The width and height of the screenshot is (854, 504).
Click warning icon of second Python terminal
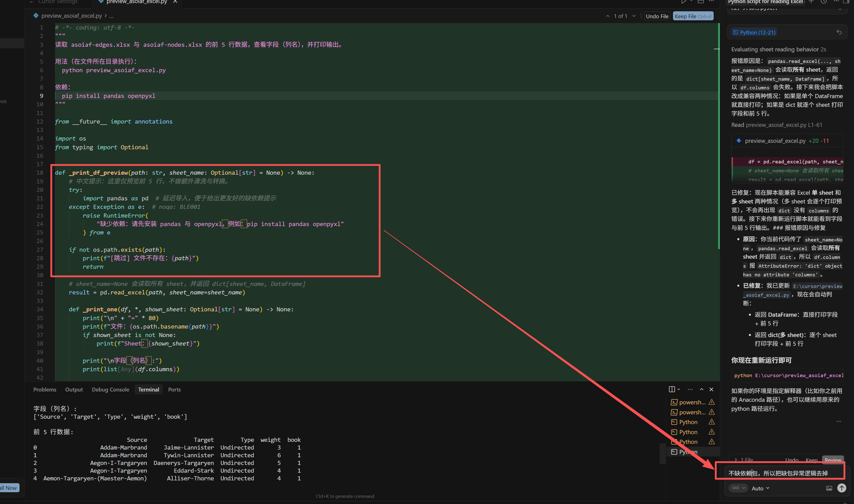[x=712, y=432]
